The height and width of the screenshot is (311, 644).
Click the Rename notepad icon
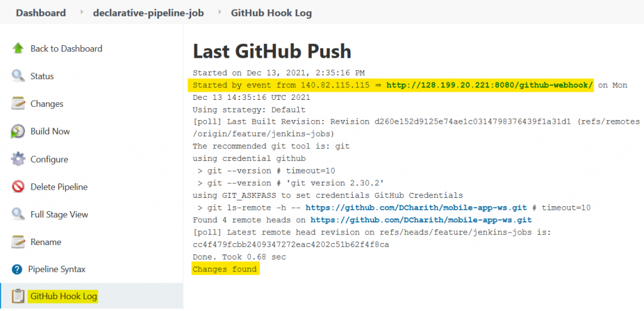18,242
